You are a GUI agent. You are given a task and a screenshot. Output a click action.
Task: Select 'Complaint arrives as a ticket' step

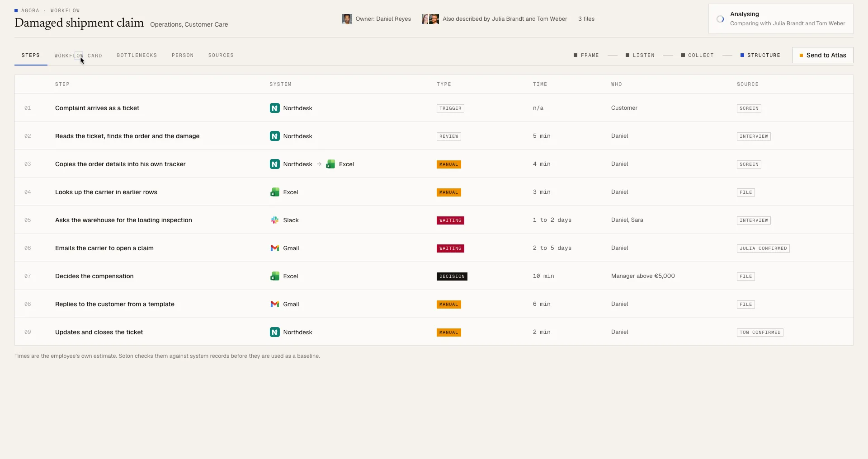(x=97, y=108)
